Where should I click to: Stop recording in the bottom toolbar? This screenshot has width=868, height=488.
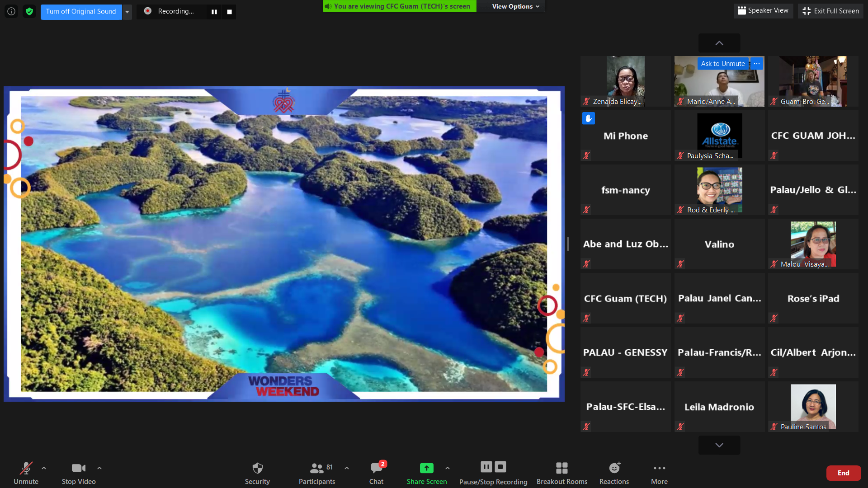coord(500,467)
